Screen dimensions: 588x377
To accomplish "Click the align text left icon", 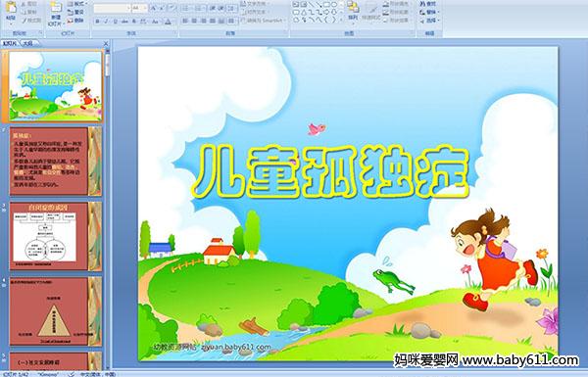I will 185,21.
